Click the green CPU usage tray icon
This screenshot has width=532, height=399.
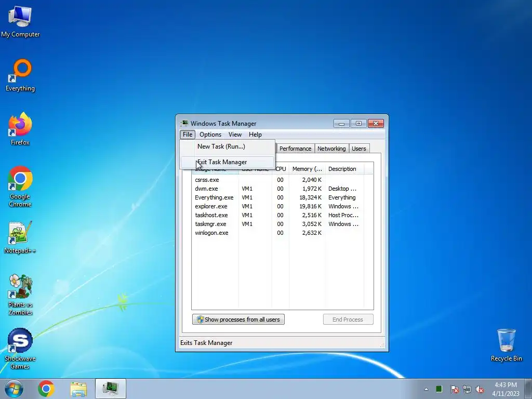point(439,389)
